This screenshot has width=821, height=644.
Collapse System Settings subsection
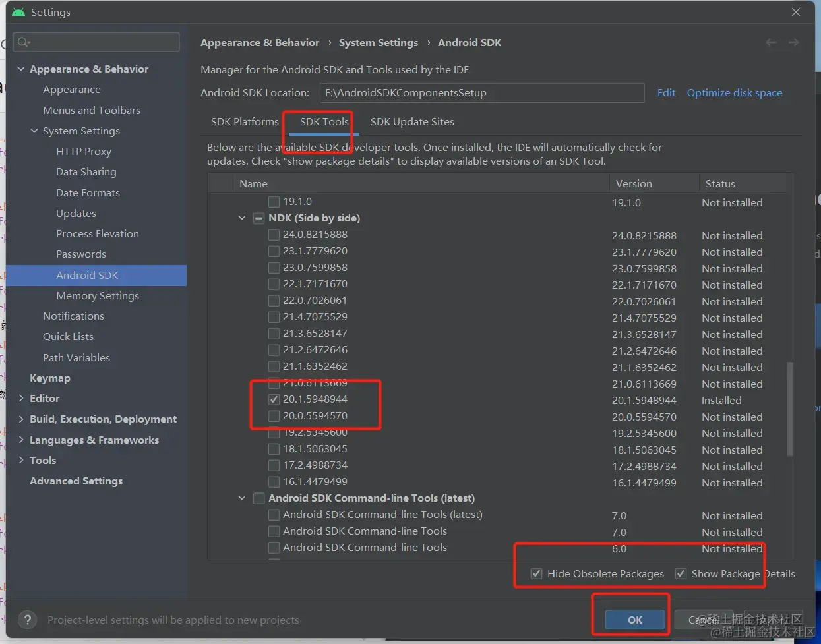click(34, 131)
